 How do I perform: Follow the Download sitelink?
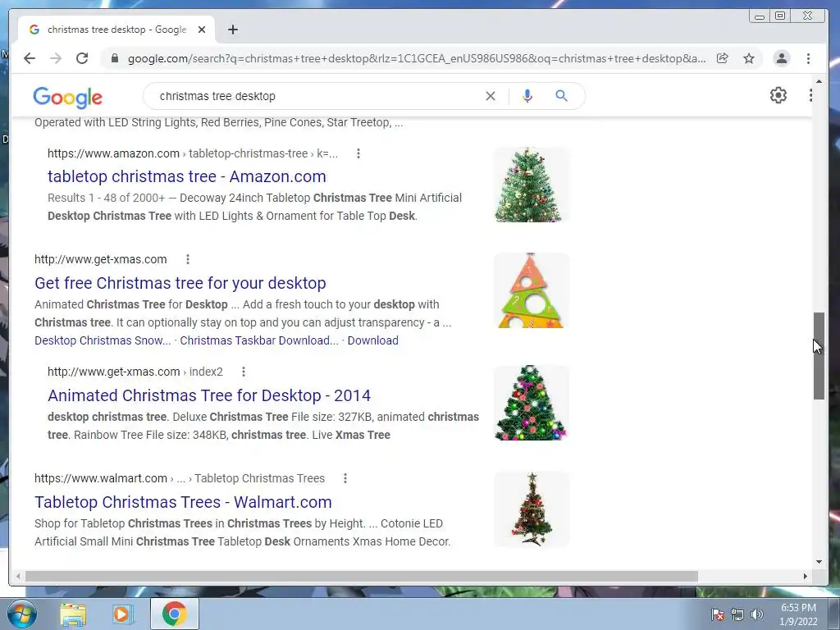373,340
